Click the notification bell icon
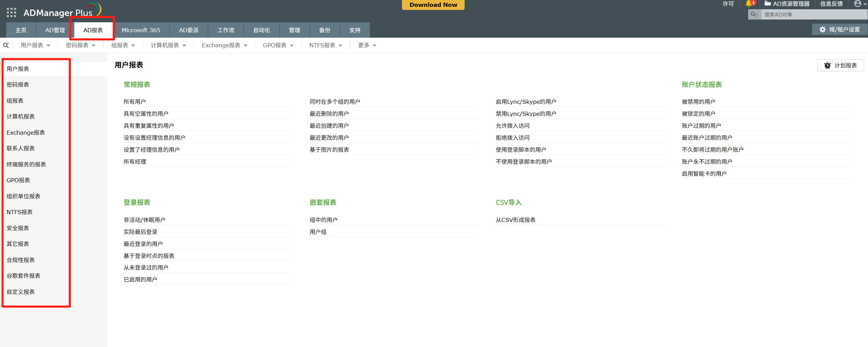Screen dimensions: 868x347 749,4
